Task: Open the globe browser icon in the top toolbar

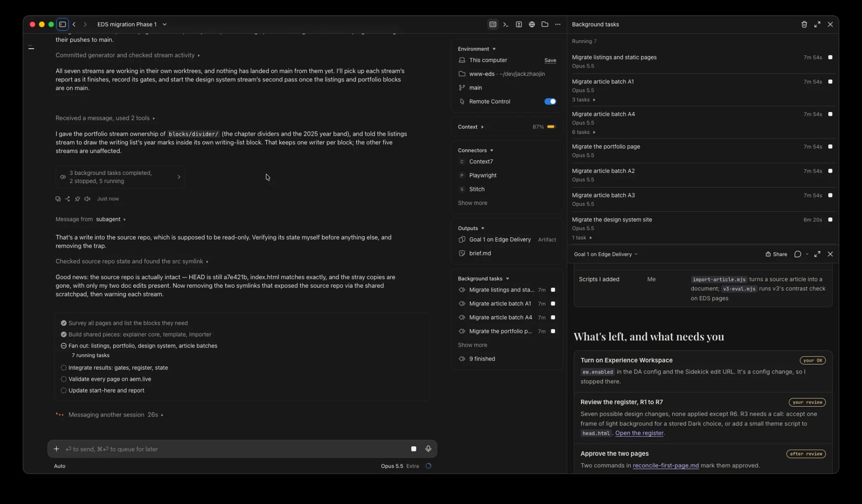Action: (x=532, y=24)
